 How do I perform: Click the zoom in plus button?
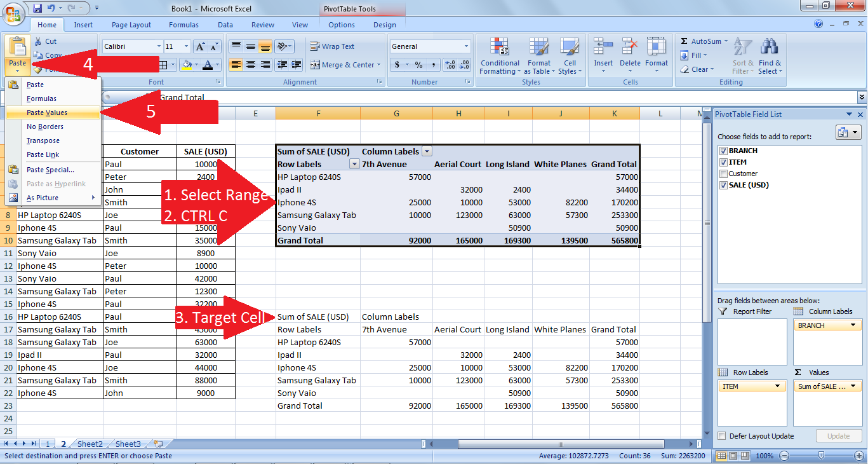pyautogui.click(x=860, y=456)
